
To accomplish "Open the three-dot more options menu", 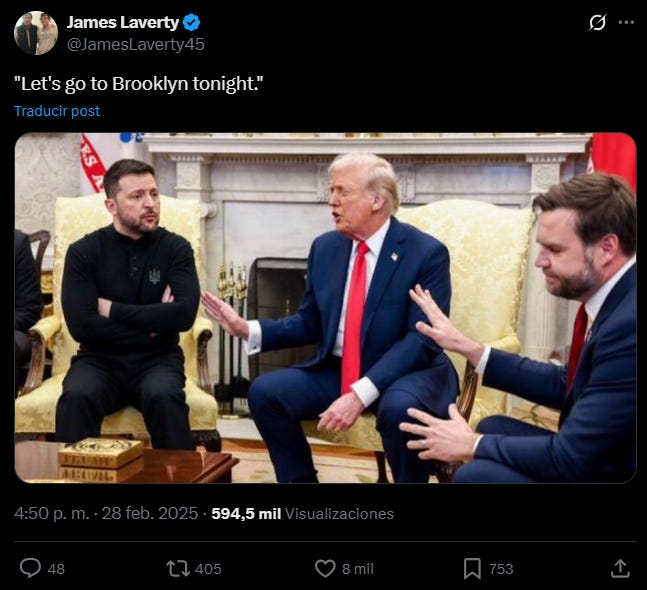I will coord(626,22).
